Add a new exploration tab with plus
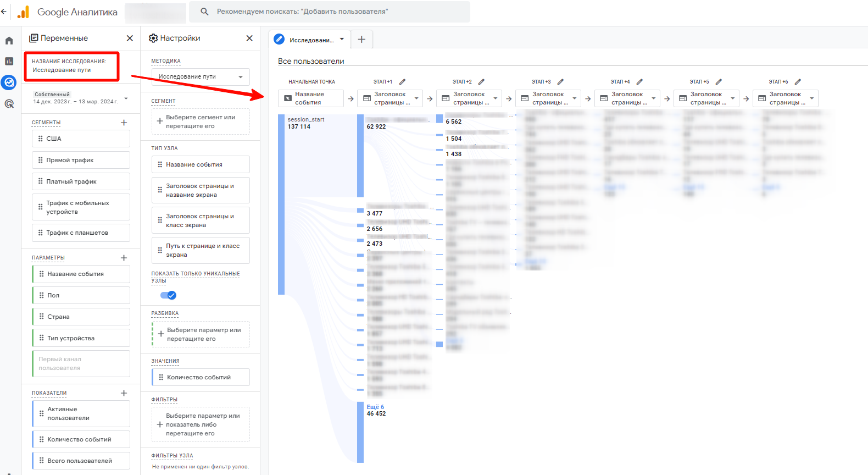 click(361, 39)
